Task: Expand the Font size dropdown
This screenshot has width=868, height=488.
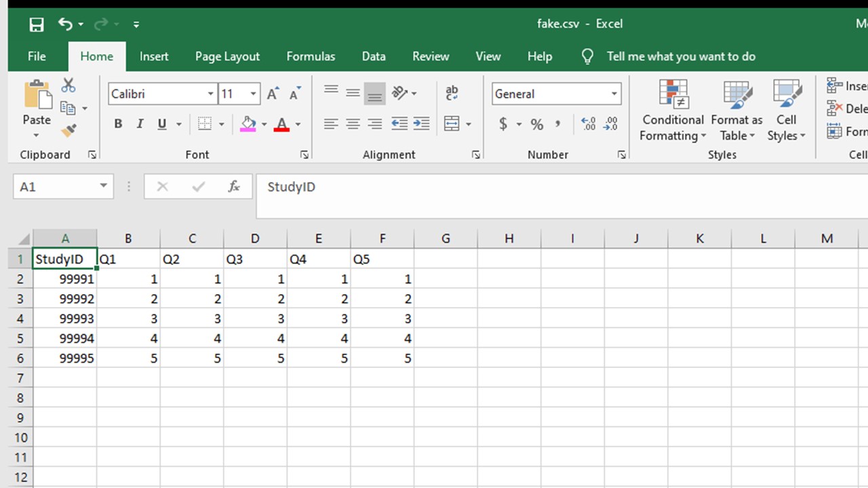Action: pos(253,94)
